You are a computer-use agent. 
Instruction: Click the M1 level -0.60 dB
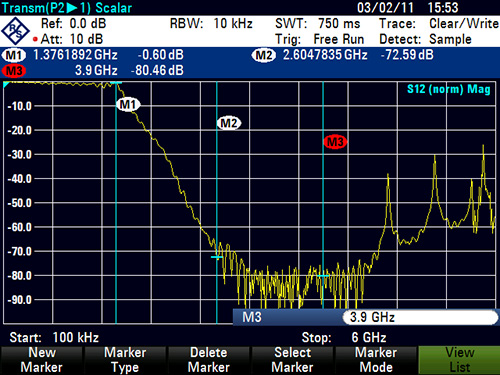[x=160, y=55]
